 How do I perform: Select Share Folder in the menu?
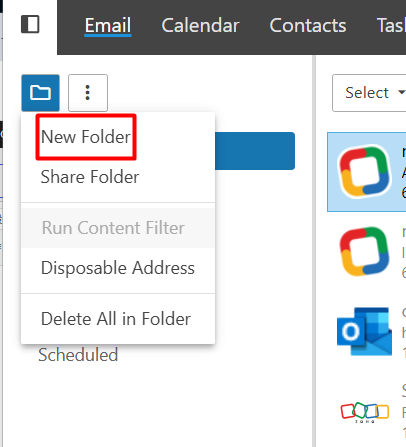[x=90, y=177]
